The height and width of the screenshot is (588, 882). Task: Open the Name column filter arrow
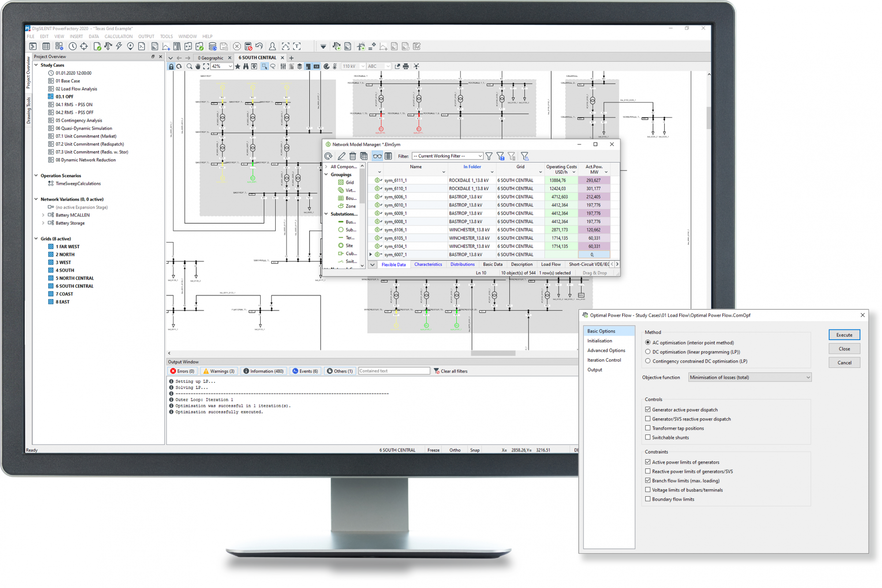[444, 172]
